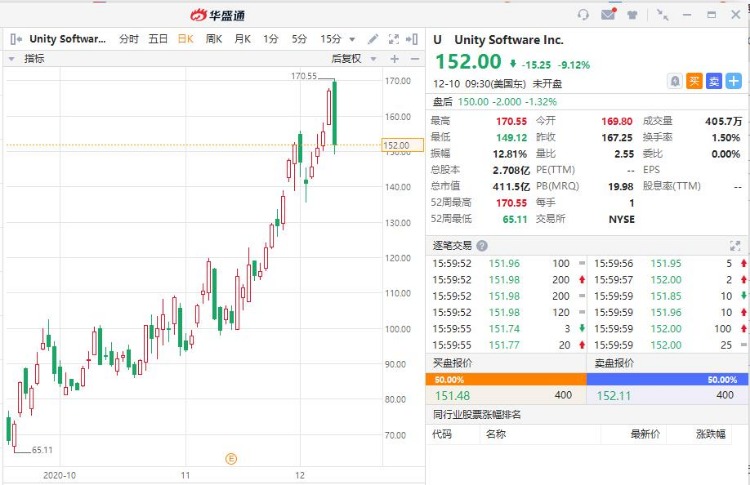Sort by 名称 name column header
Image resolution: width=750 pixels, height=485 pixels.
pyautogui.click(x=496, y=434)
